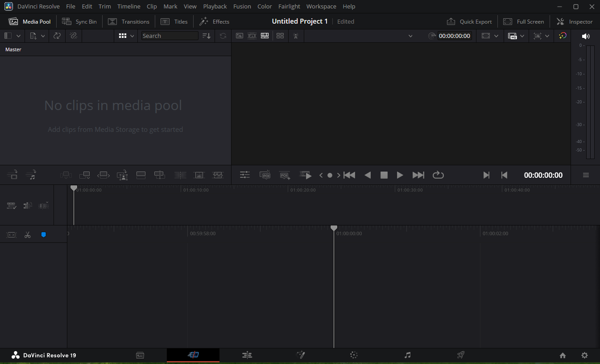Toggle the speaker mute button
The height and width of the screenshot is (364, 600).
point(586,36)
